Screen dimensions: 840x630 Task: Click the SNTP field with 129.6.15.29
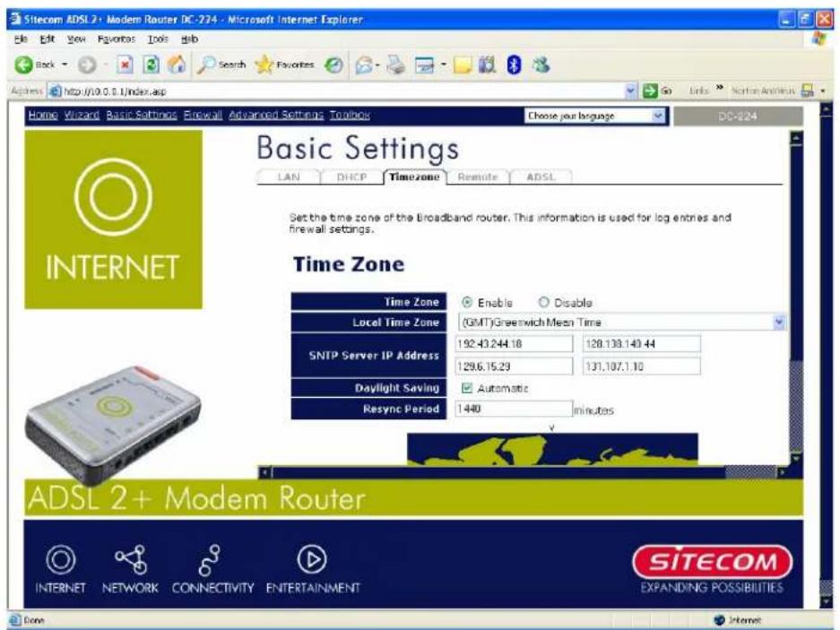(514, 366)
